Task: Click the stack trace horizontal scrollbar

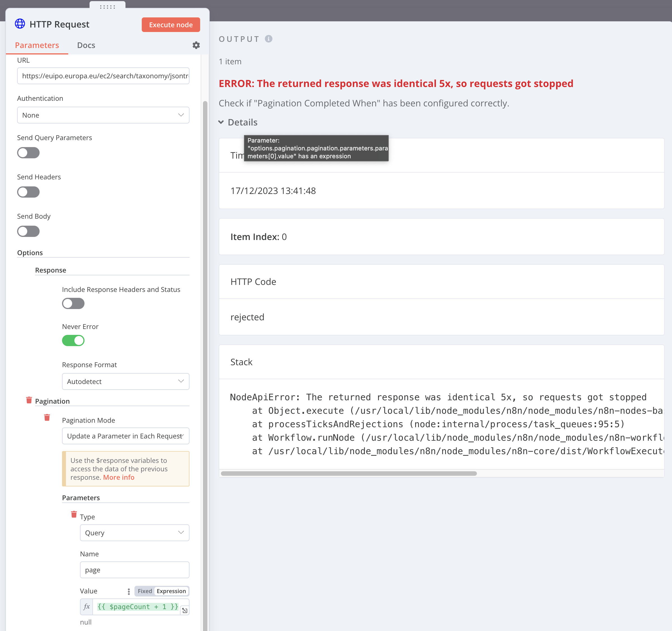Action: (349, 473)
